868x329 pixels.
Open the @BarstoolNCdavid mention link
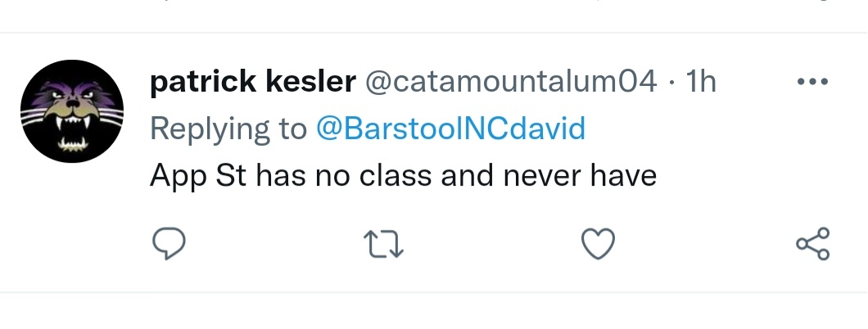450,128
